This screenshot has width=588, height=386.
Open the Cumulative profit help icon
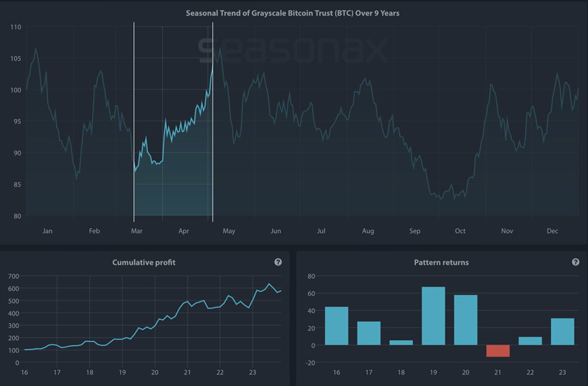(278, 262)
